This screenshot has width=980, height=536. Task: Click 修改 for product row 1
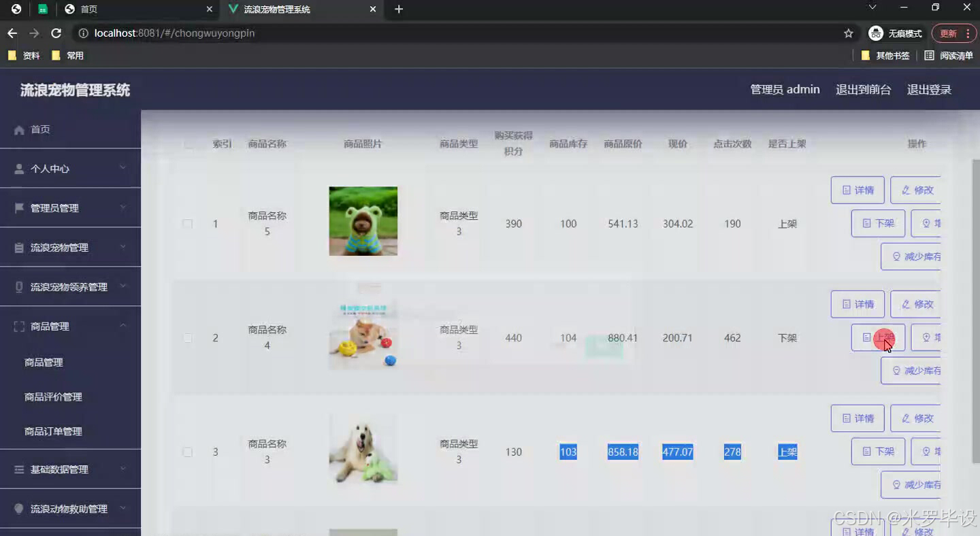(x=915, y=190)
